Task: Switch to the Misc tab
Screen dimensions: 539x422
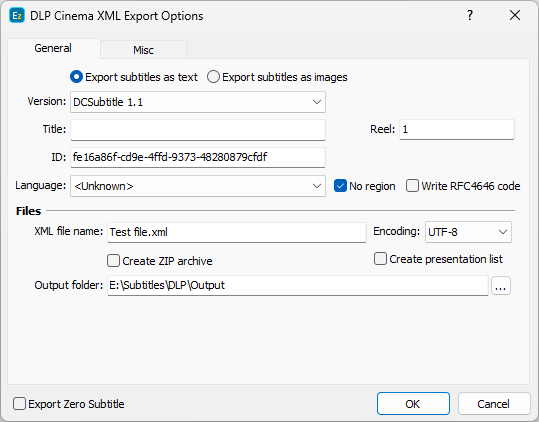Action: (x=143, y=50)
